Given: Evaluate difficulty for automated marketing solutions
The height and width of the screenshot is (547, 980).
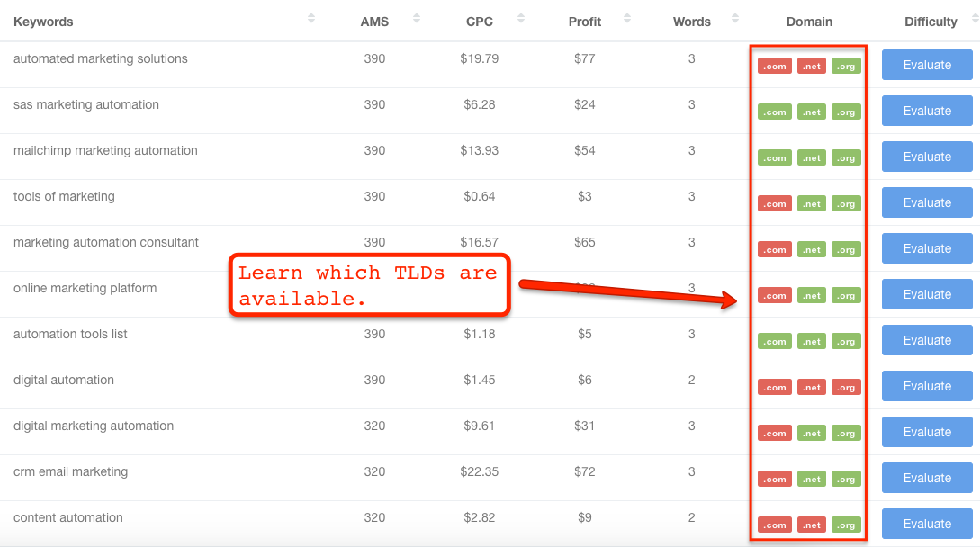Looking at the screenshot, I should coord(927,65).
